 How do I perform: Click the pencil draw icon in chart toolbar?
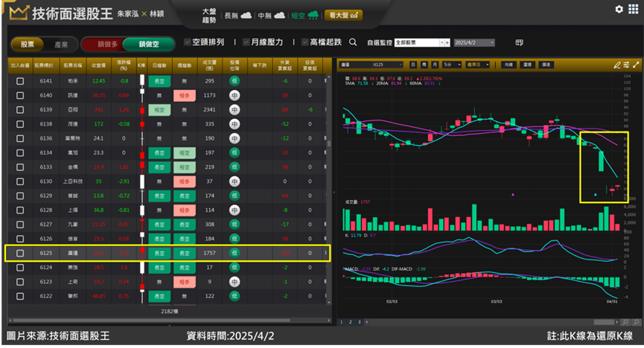(x=617, y=65)
